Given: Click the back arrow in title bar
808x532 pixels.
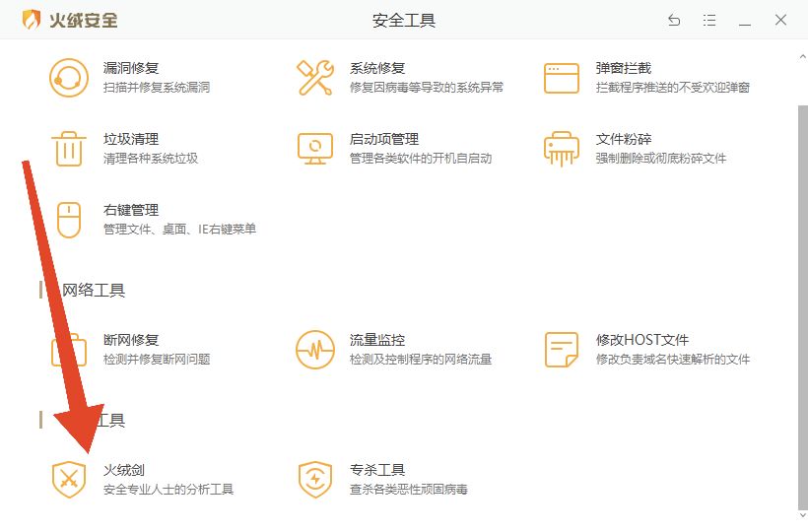Looking at the screenshot, I should point(674,20).
